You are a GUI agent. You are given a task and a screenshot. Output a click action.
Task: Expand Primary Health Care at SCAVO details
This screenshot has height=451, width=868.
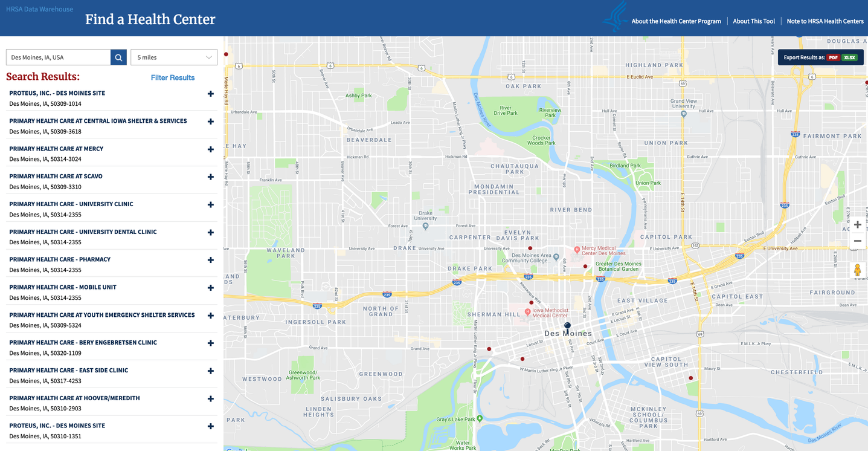click(210, 177)
